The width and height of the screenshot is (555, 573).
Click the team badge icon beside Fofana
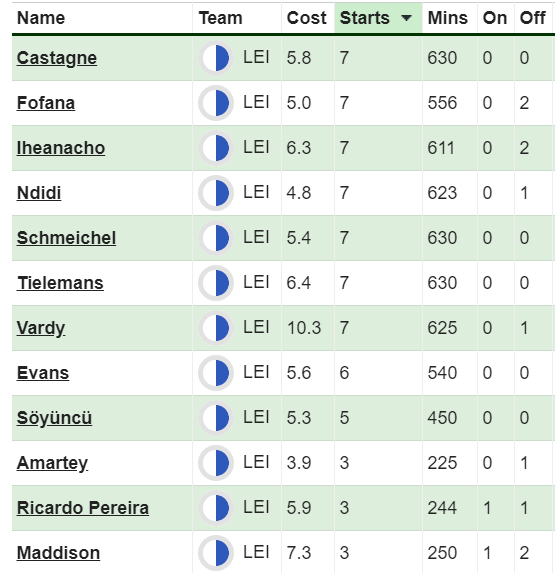(216, 103)
